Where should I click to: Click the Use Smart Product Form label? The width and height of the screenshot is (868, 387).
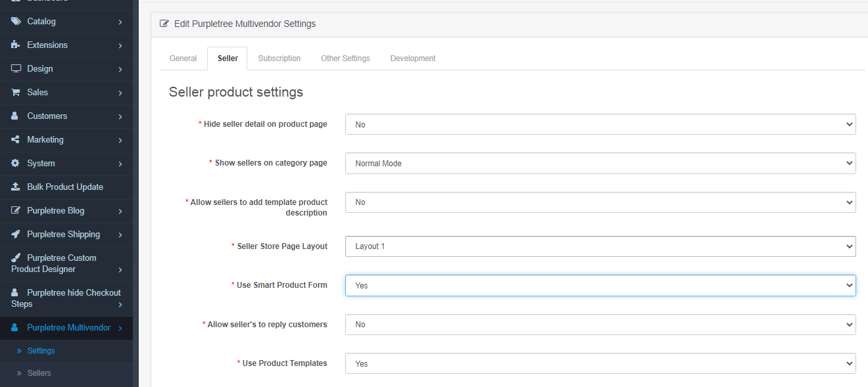point(282,285)
